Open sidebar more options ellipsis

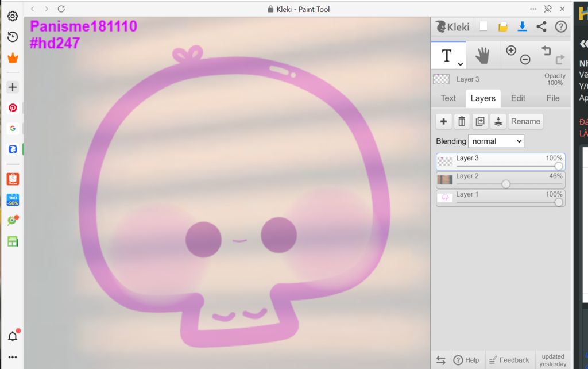coord(13,357)
